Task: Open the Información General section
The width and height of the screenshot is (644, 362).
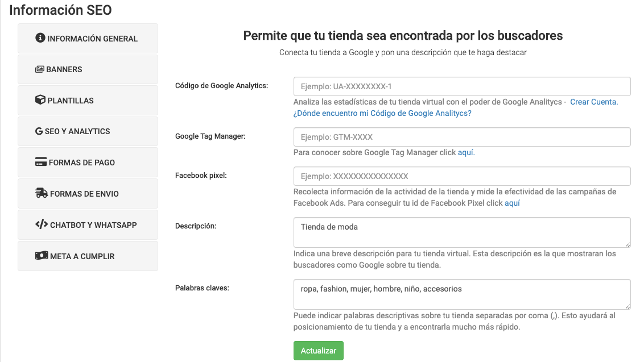Action: (88, 39)
